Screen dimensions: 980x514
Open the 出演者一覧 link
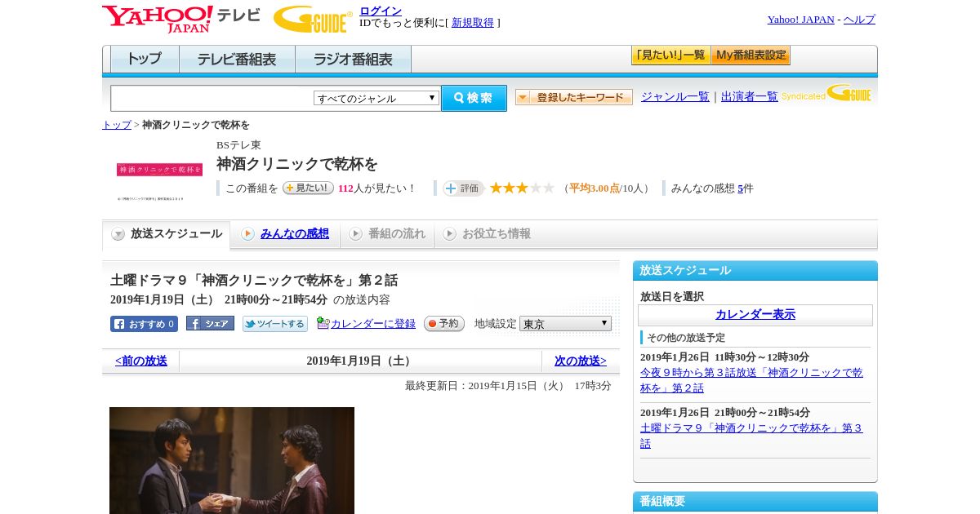coord(750,97)
